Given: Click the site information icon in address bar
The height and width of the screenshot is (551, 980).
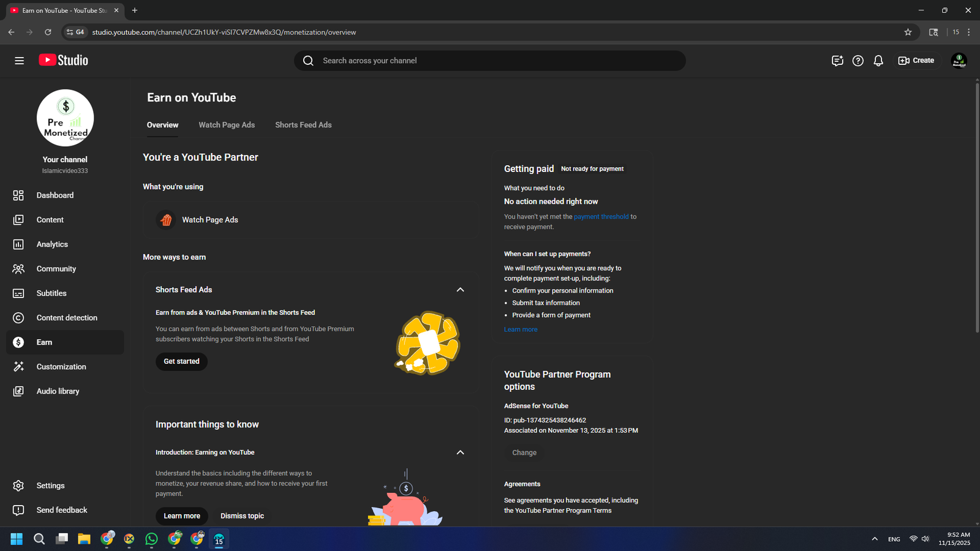Looking at the screenshot, I should pyautogui.click(x=75, y=32).
